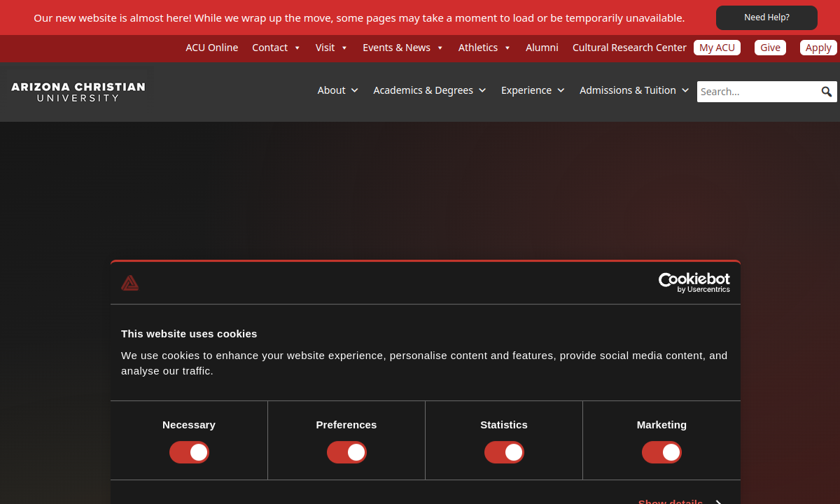Open the Academics & Degrees dropdown
Screen dimensions: 840x504
click(x=429, y=90)
